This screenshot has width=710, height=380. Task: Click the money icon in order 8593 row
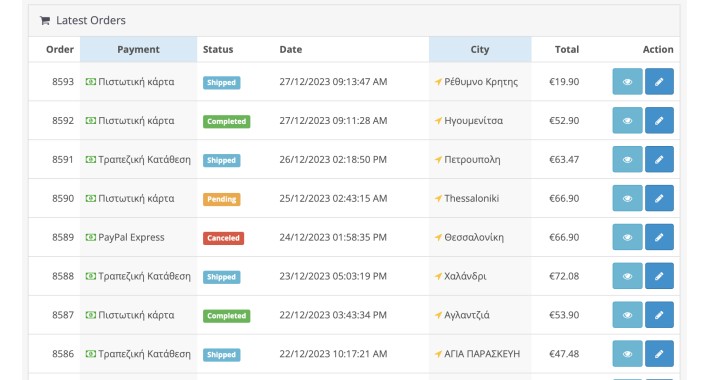coord(91,82)
